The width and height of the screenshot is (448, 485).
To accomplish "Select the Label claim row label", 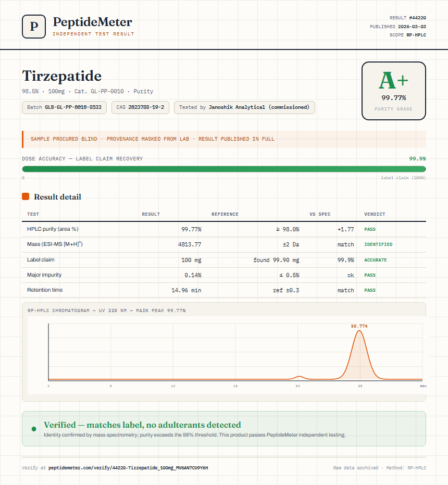I will point(41,259).
